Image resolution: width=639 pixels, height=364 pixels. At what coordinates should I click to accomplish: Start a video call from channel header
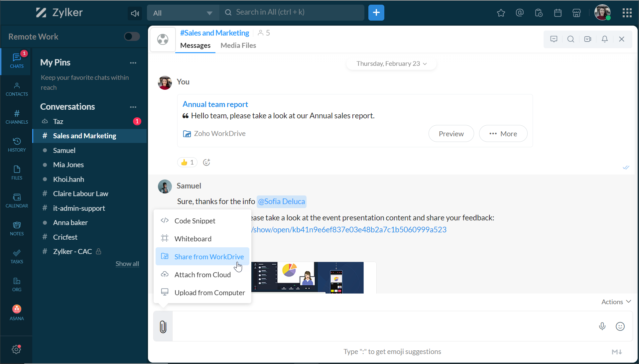(587, 39)
